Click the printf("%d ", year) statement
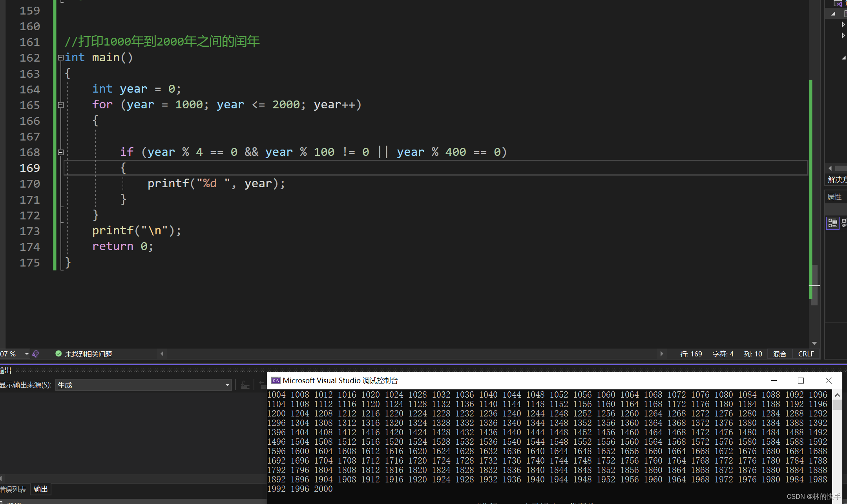 click(x=216, y=184)
